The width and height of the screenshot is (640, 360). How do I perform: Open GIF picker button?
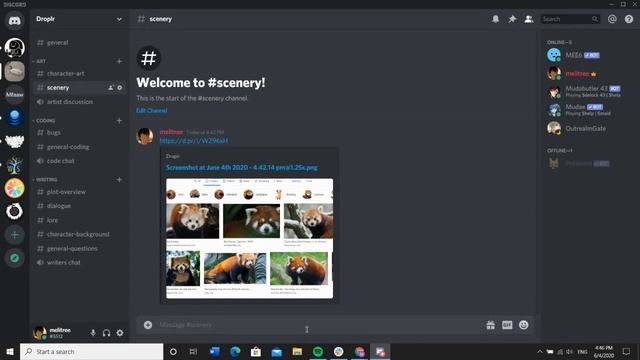coord(507,325)
